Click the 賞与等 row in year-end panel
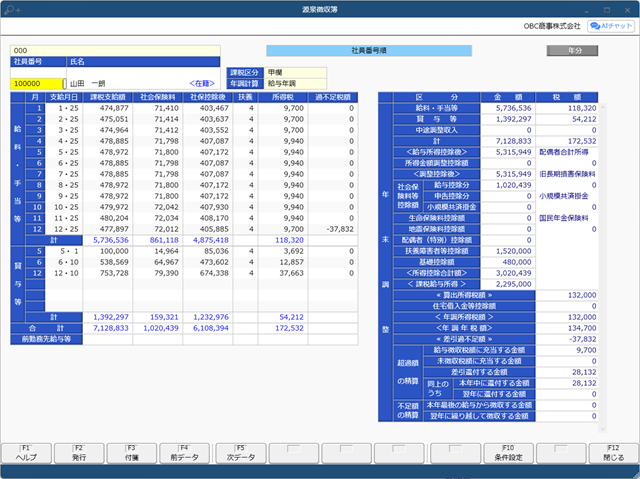This screenshot has height=479, width=640. pos(436,119)
